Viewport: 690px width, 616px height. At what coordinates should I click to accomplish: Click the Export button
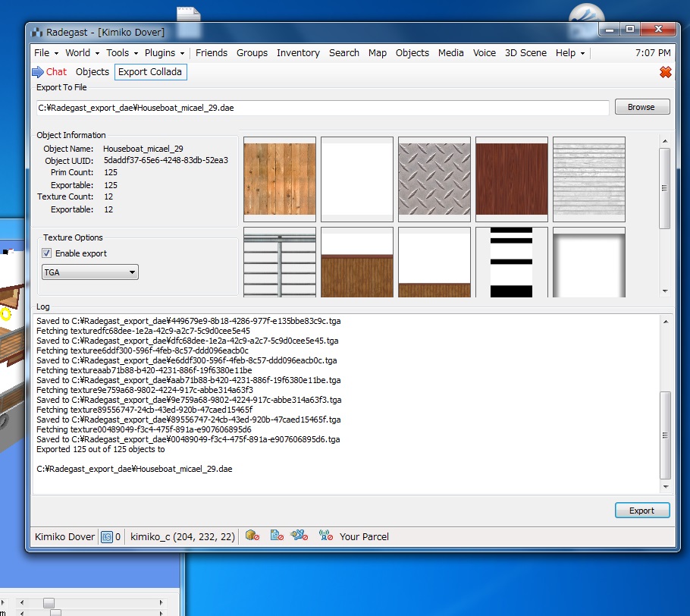641,511
